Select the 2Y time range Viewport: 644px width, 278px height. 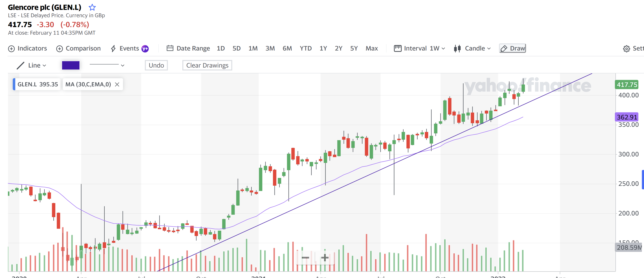[338, 48]
